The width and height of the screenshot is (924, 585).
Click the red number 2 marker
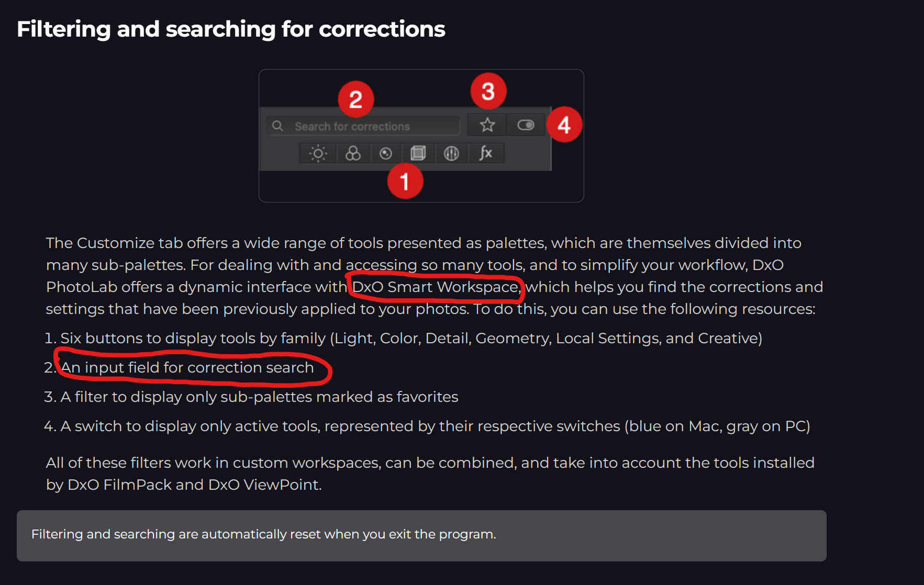click(x=355, y=99)
